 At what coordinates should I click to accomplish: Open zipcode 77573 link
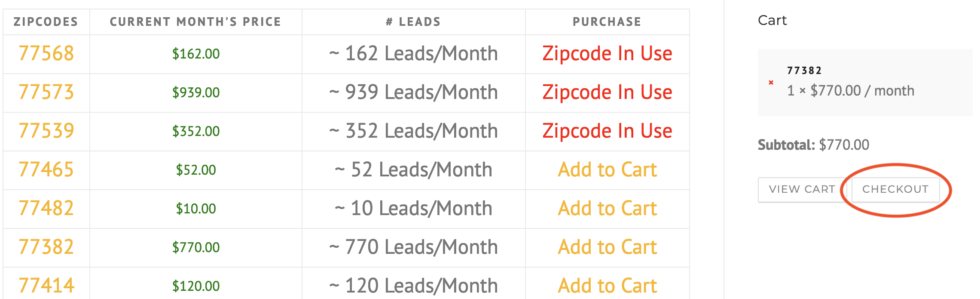[46, 92]
